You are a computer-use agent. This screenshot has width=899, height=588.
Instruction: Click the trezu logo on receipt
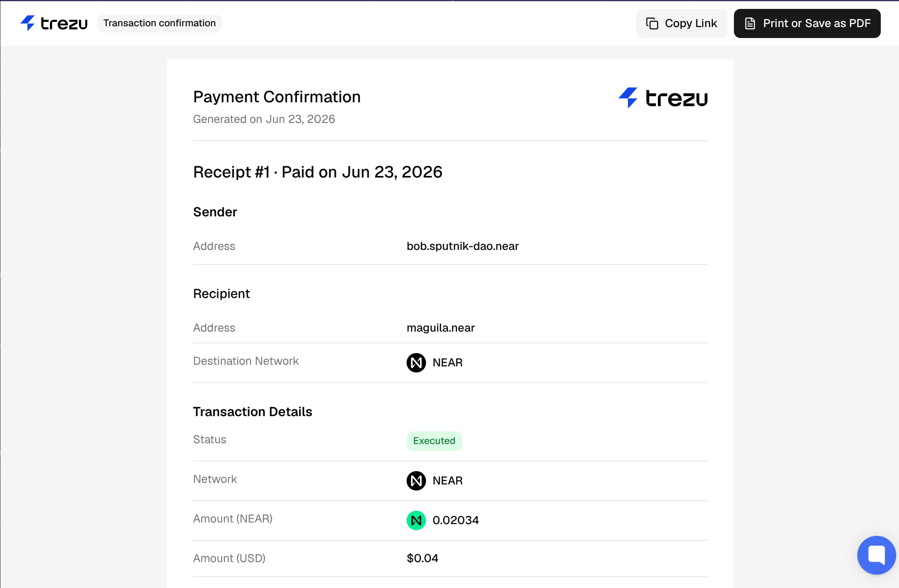(x=663, y=98)
